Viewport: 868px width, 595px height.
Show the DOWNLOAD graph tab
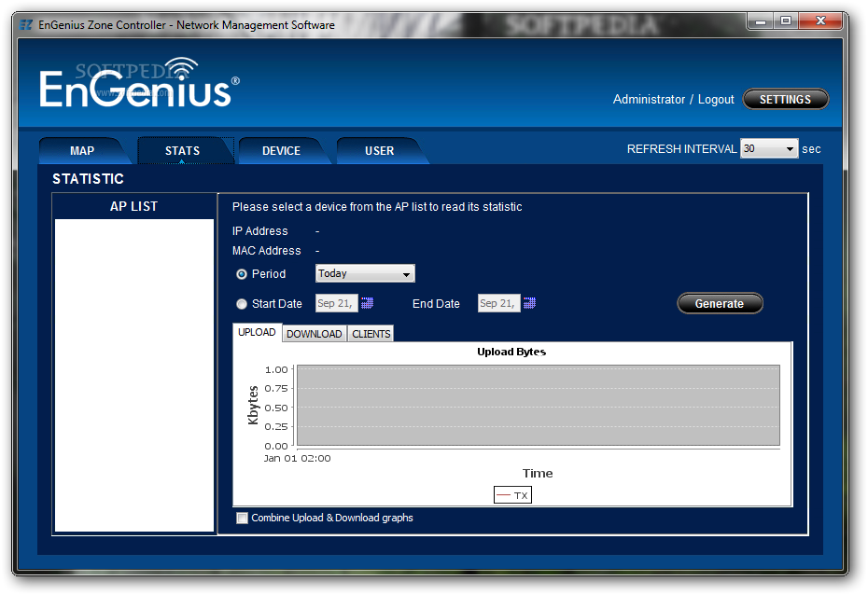tap(315, 334)
